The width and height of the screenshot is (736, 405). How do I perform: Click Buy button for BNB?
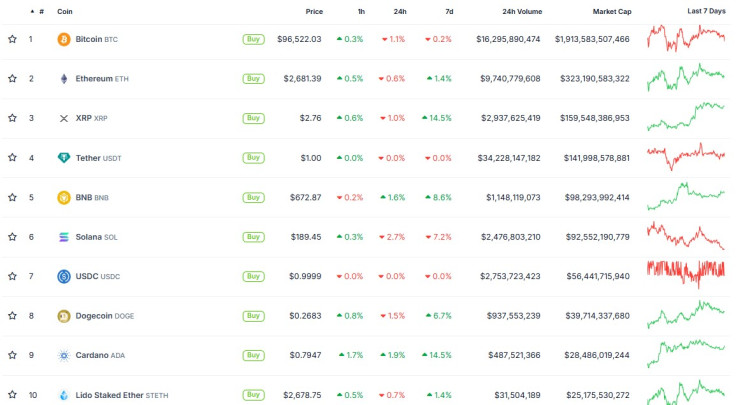click(253, 198)
